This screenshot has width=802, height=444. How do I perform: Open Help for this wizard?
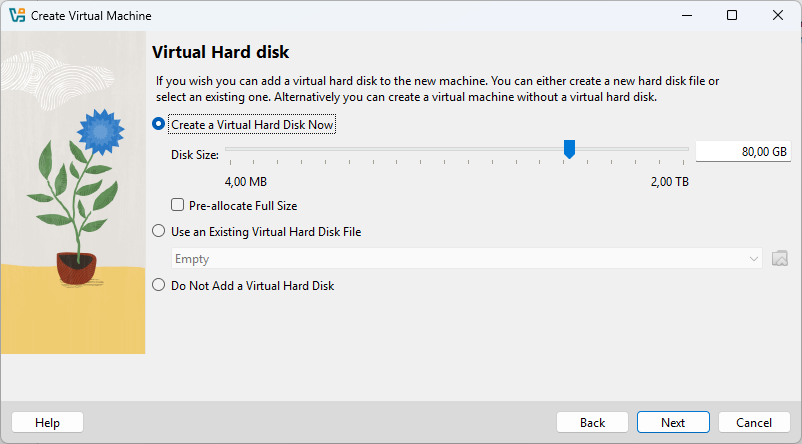click(x=47, y=423)
